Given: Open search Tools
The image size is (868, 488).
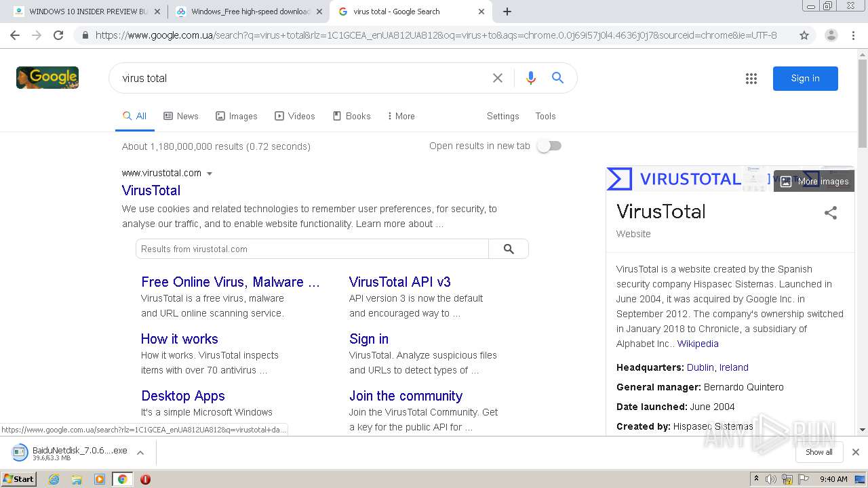Looking at the screenshot, I should click(545, 116).
